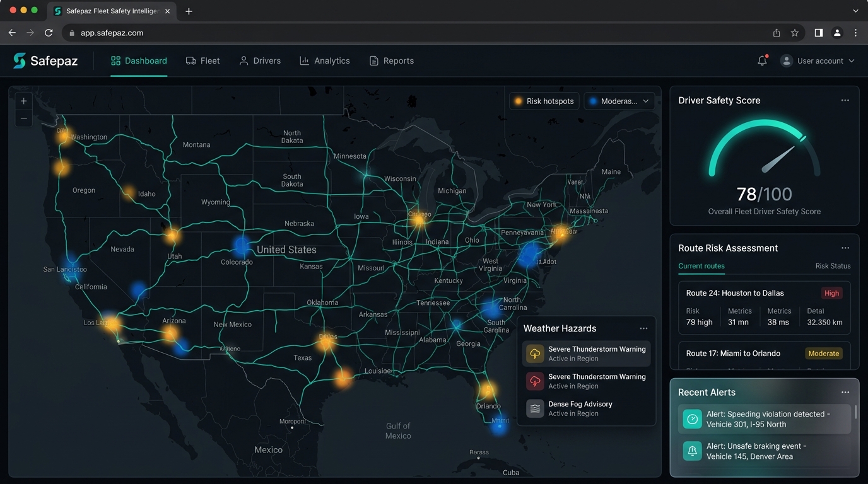Navigate to Reports
Screen dimensions: 868x484
click(392, 60)
